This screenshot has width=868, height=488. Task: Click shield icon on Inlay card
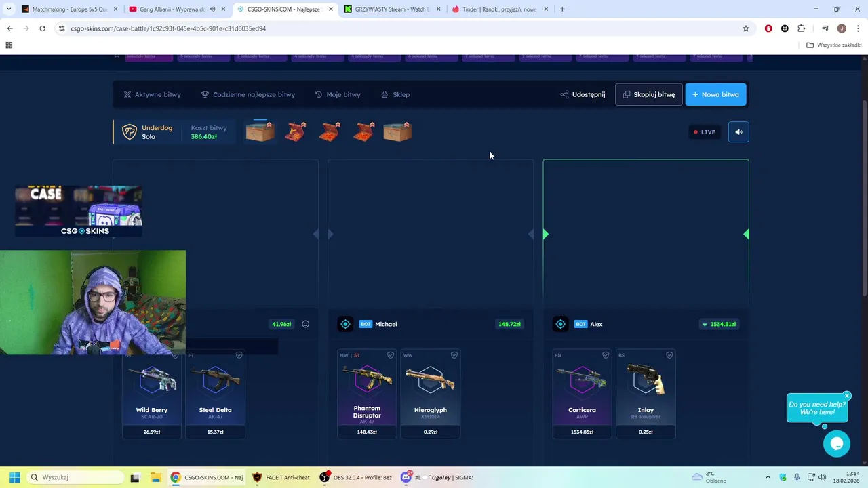pos(669,355)
